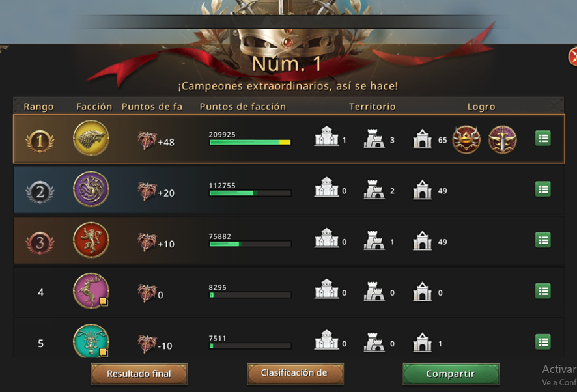Close the ranking window with red button
The width and height of the screenshot is (577, 392).
click(573, 57)
